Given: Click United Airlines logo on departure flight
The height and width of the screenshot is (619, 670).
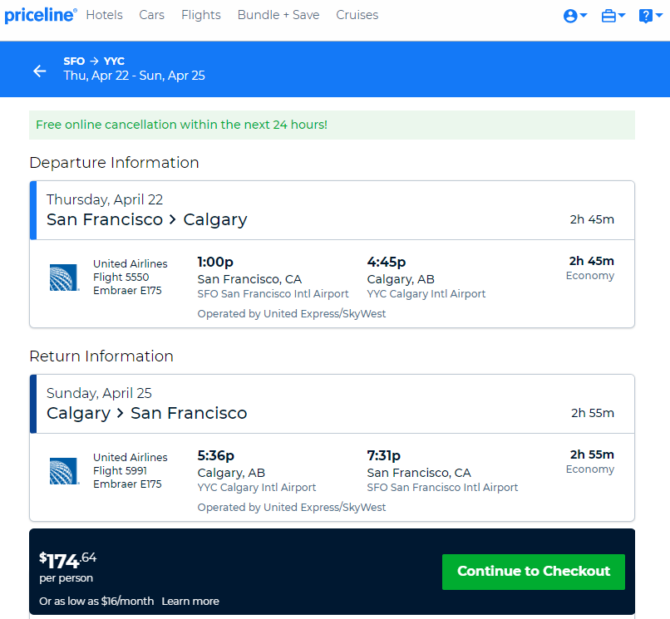Looking at the screenshot, I should click(64, 277).
